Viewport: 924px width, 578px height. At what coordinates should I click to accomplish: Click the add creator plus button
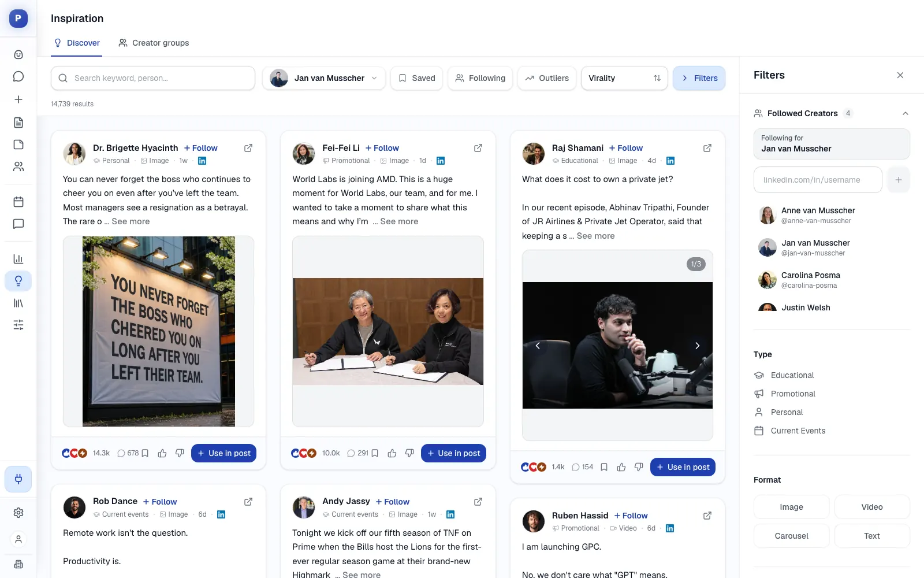(899, 180)
